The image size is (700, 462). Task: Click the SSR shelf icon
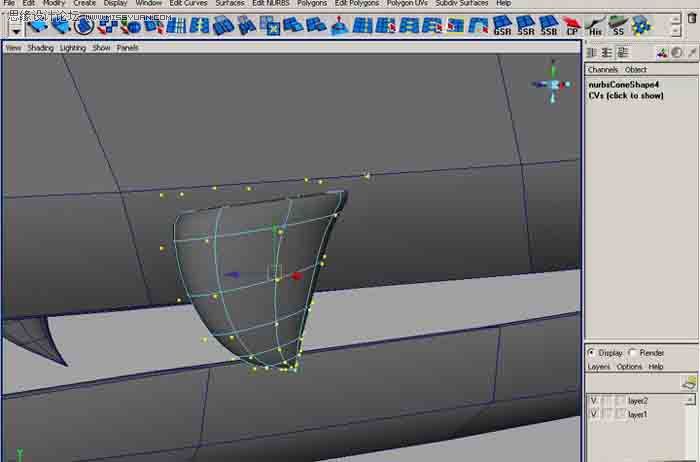(x=525, y=25)
